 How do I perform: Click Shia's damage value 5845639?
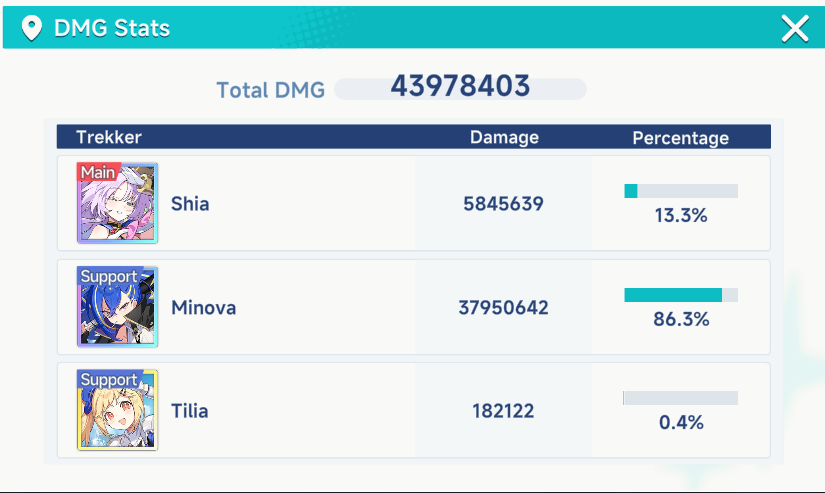tap(504, 204)
